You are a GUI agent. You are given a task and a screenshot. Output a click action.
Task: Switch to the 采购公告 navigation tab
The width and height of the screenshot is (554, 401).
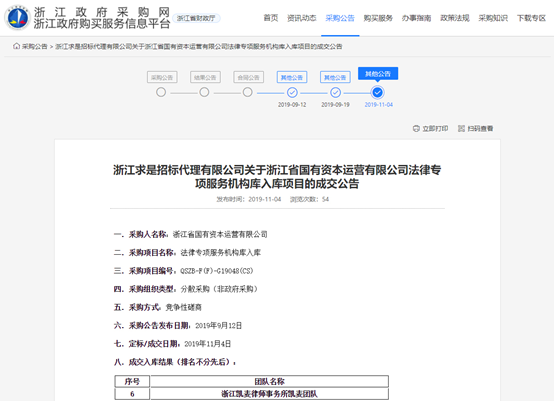pyautogui.click(x=340, y=18)
